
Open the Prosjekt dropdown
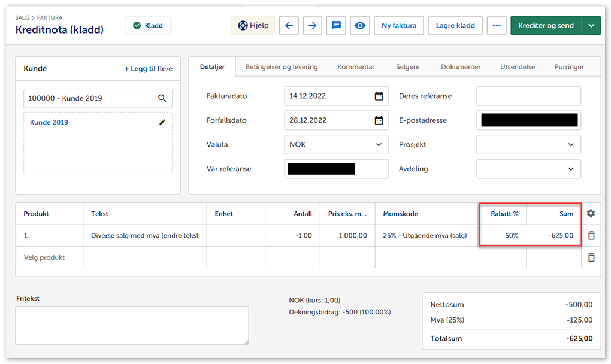pos(570,145)
